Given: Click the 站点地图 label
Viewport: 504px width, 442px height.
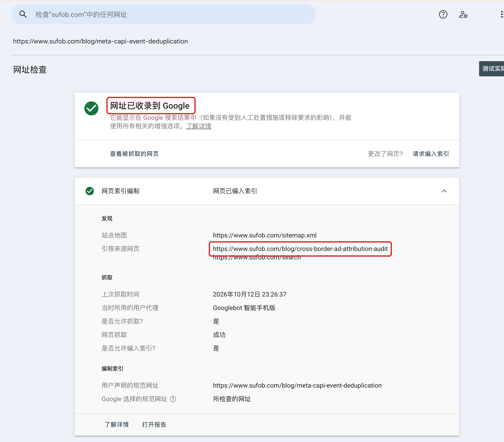Looking at the screenshot, I should coord(114,235).
